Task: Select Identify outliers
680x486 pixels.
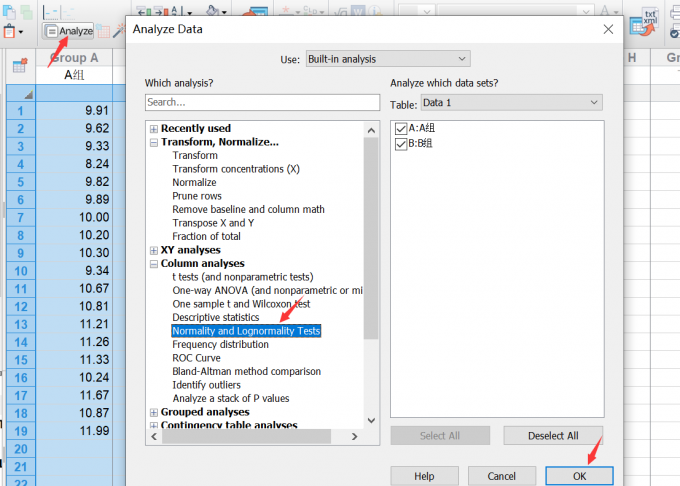Action: [x=206, y=385]
